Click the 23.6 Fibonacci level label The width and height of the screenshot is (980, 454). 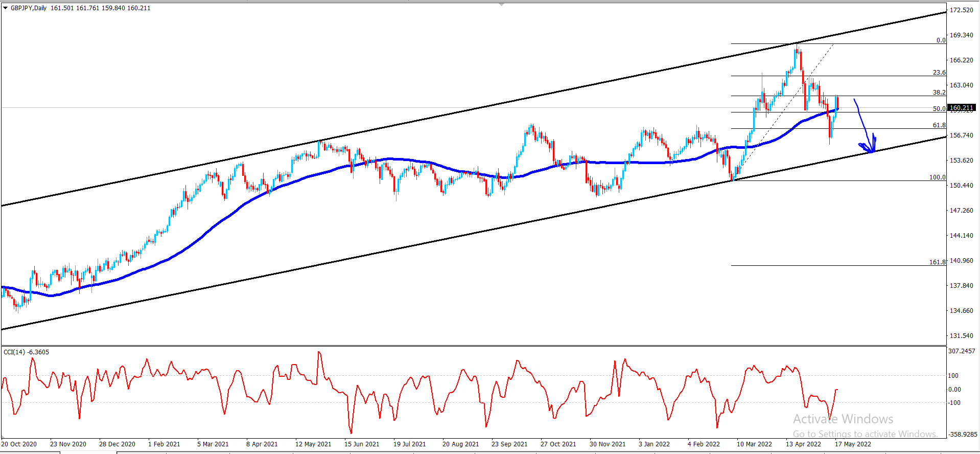(939, 73)
